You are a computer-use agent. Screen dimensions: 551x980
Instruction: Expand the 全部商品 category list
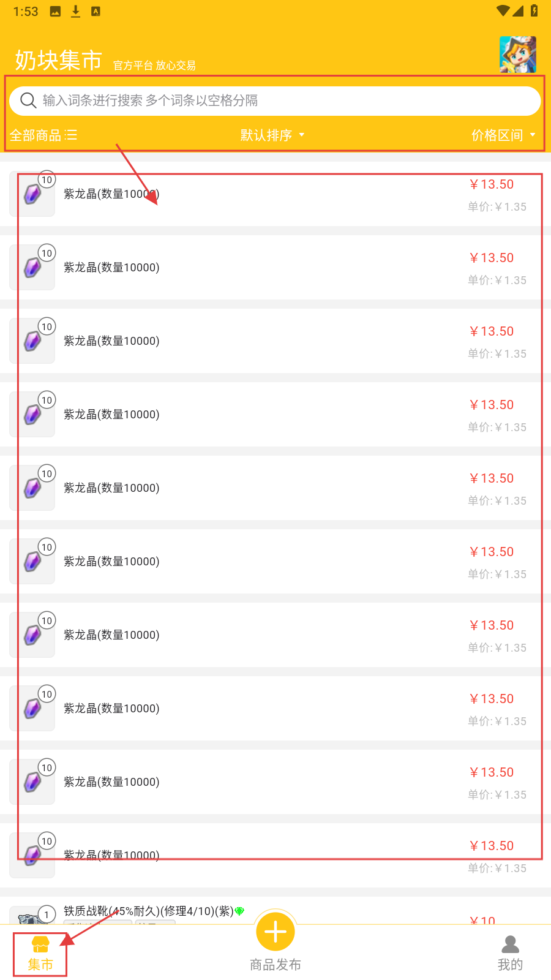43,135
